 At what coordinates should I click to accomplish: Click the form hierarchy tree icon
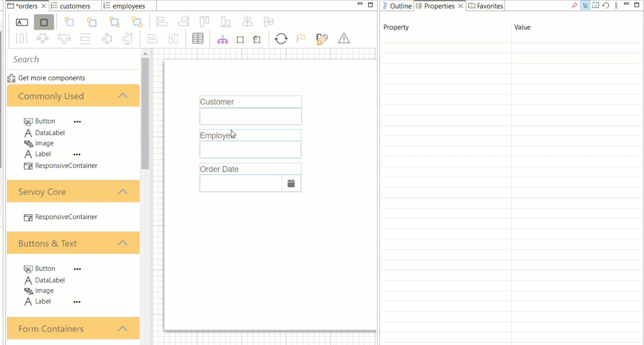(222, 40)
